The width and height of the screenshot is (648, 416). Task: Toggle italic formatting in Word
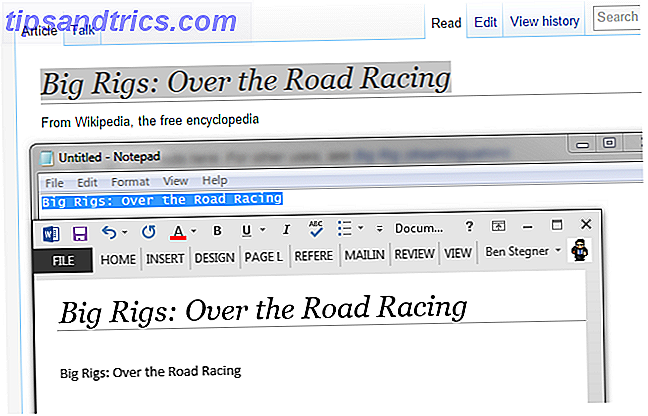(286, 229)
